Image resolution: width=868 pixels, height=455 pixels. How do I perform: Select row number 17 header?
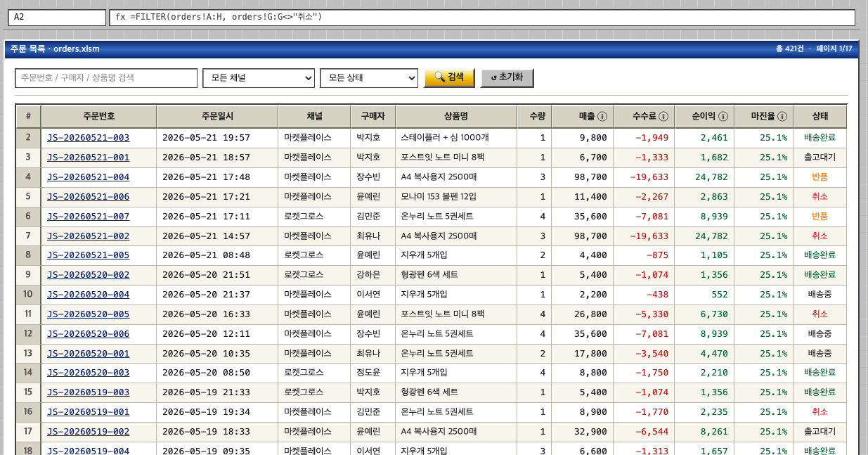click(28, 432)
